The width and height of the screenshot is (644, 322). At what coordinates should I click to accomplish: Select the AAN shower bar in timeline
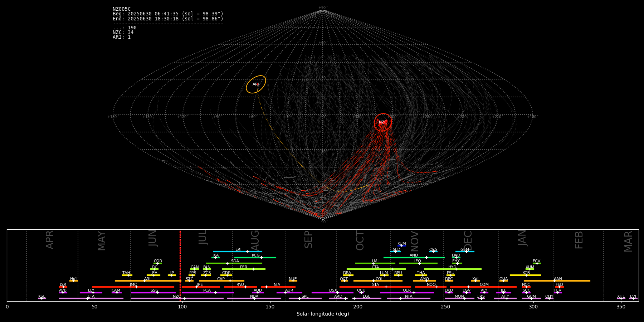pos(557,281)
